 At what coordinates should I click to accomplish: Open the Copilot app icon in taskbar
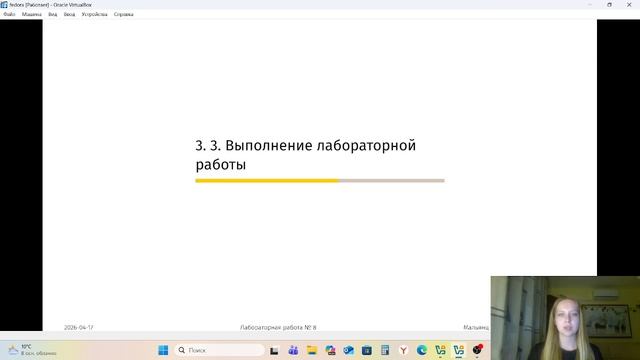click(x=330, y=350)
